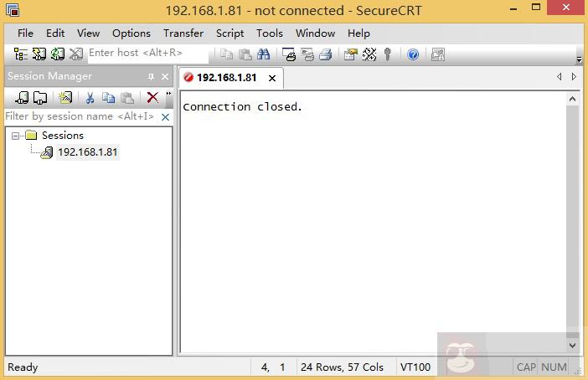Click the blue Help question mark icon
This screenshot has width=588, height=380.
(413, 54)
